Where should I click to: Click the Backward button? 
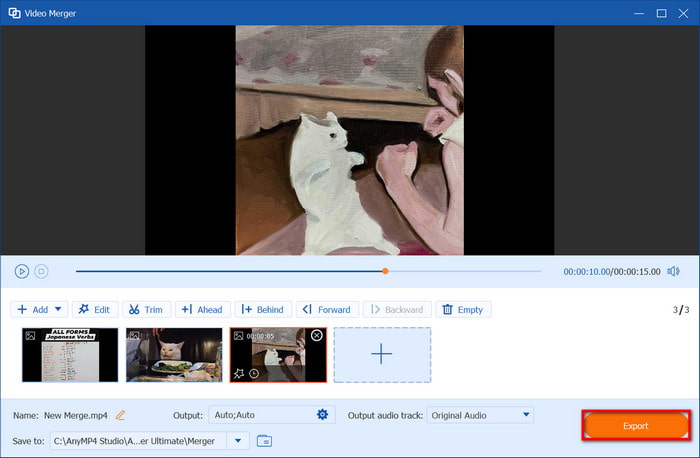coord(397,309)
